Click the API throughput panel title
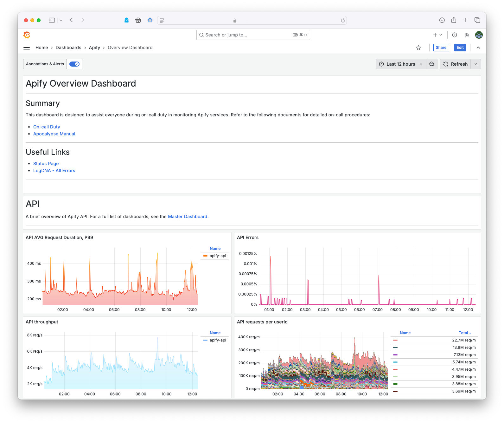The image size is (504, 423). [42, 322]
